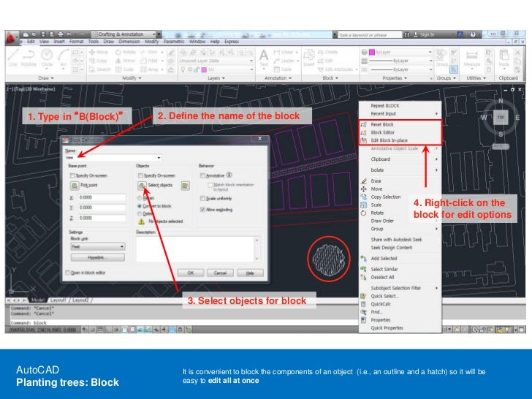
Task: Switch to the Layout1 tab
Action: (58, 300)
